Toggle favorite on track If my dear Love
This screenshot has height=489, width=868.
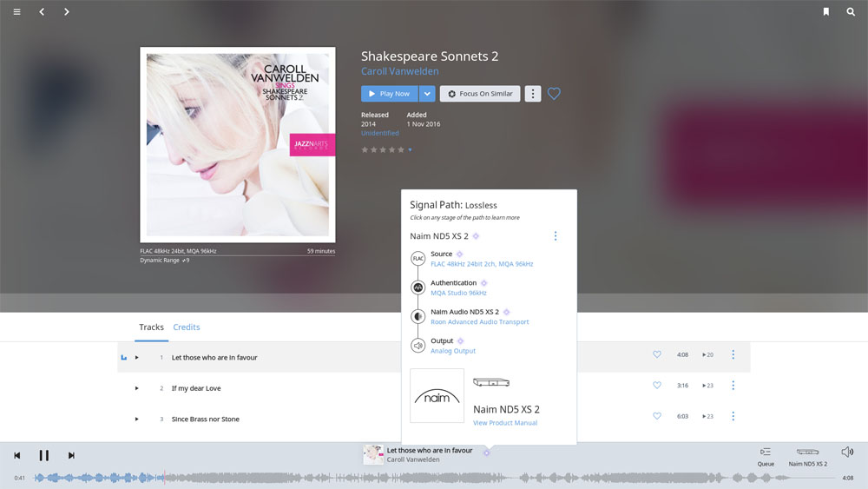[x=657, y=386]
